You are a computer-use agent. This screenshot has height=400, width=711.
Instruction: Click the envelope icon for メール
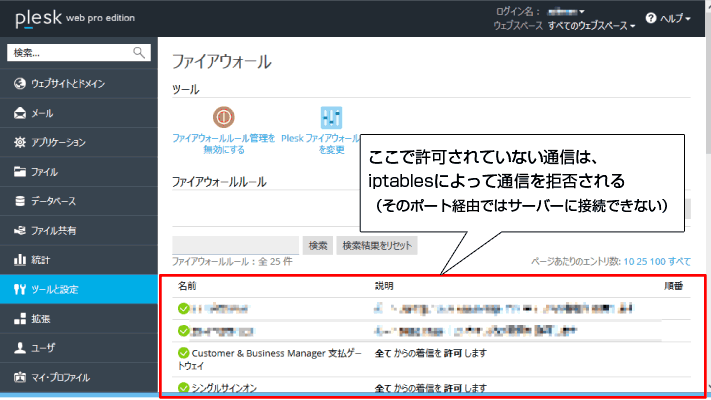point(19,113)
